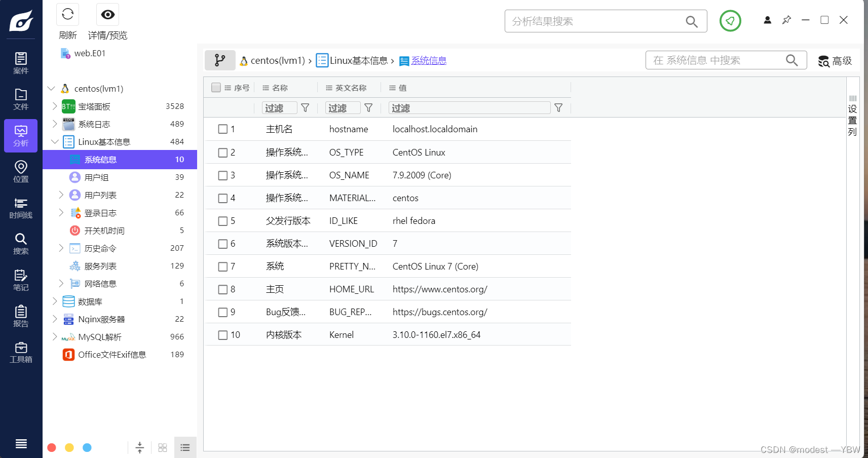Image resolution: width=868 pixels, height=458 pixels.
Task: Check the row 1 hostname checkbox
Action: pyautogui.click(x=223, y=129)
